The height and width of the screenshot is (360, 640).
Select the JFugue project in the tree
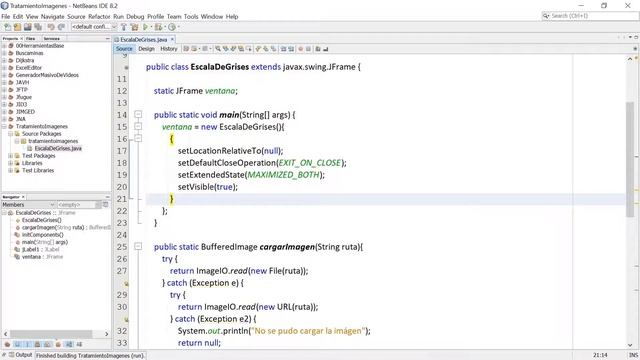[x=23, y=97]
